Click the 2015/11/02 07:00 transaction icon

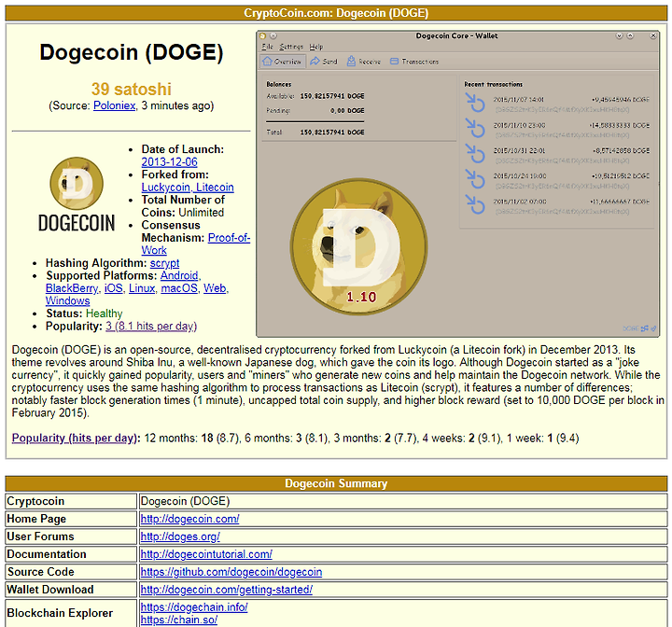475,205
